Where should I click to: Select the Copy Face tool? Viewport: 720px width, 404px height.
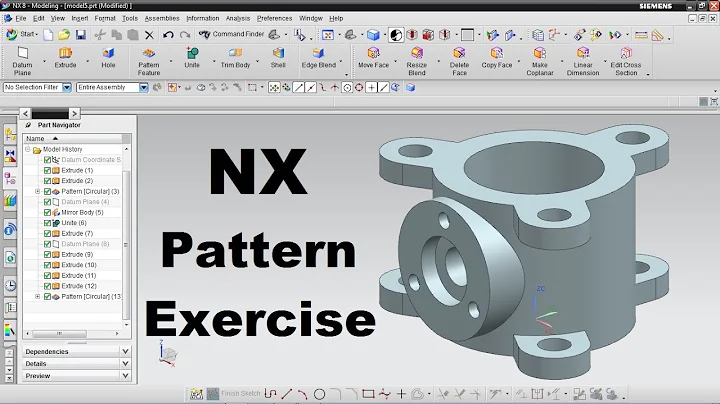(496, 58)
